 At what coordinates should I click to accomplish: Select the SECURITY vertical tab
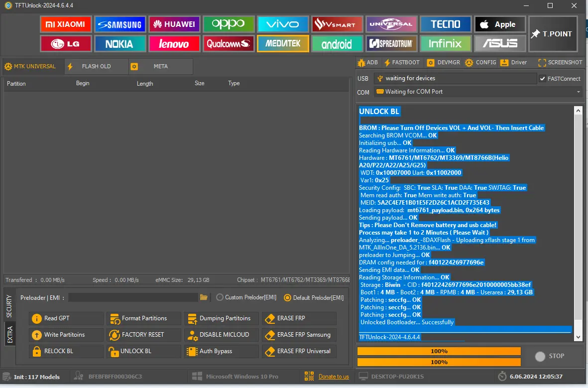[9, 306]
